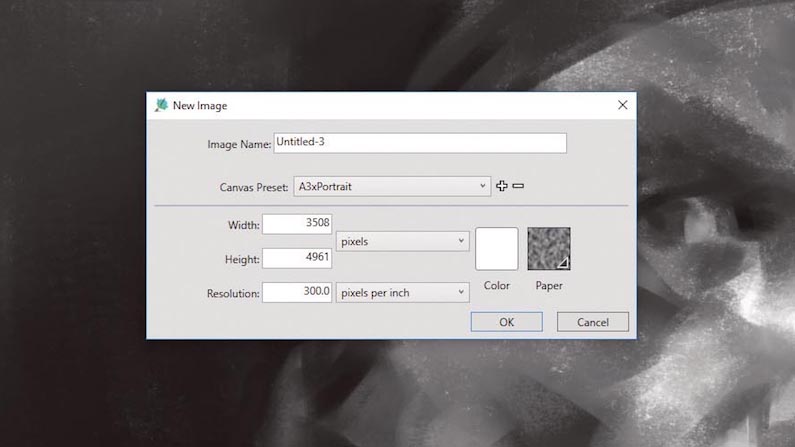Image resolution: width=795 pixels, height=447 pixels.
Task: Delete the canvas preset with minus icon
Action: point(518,186)
